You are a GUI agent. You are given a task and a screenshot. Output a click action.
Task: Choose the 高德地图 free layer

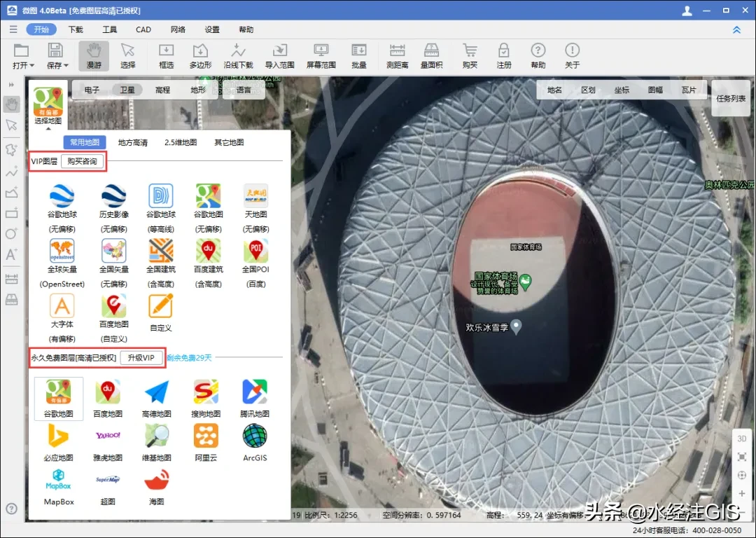click(157, 399)
